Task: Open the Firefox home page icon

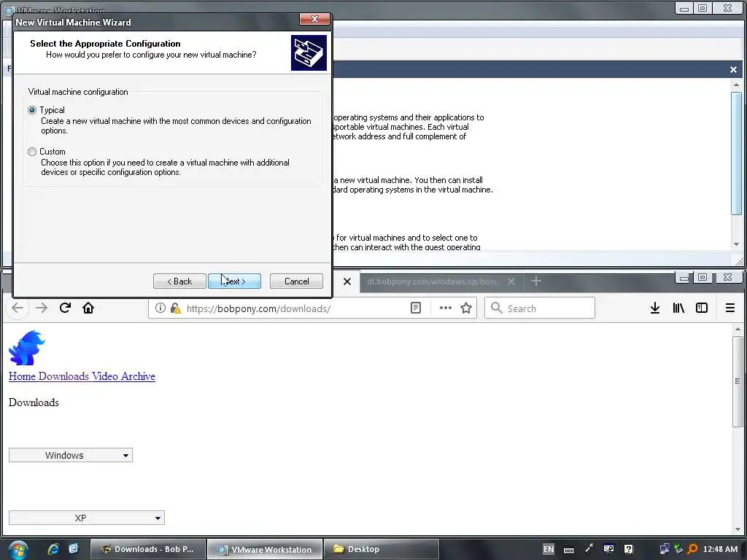Action: 88,308
